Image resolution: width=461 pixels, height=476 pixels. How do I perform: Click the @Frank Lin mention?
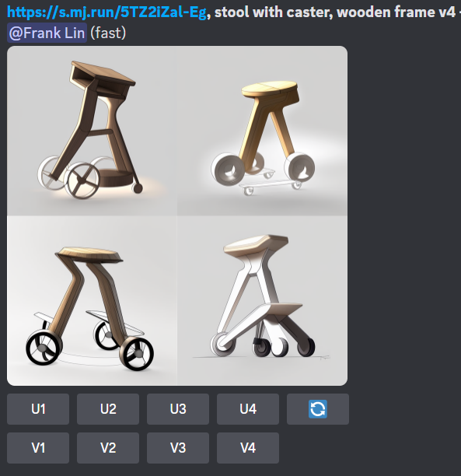[47, 33]
